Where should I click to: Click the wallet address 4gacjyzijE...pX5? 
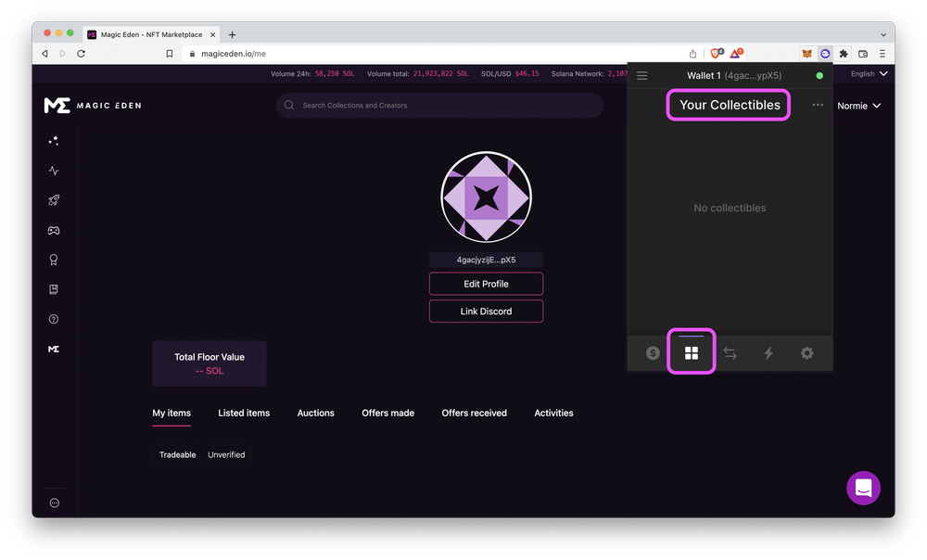(486, 260)
